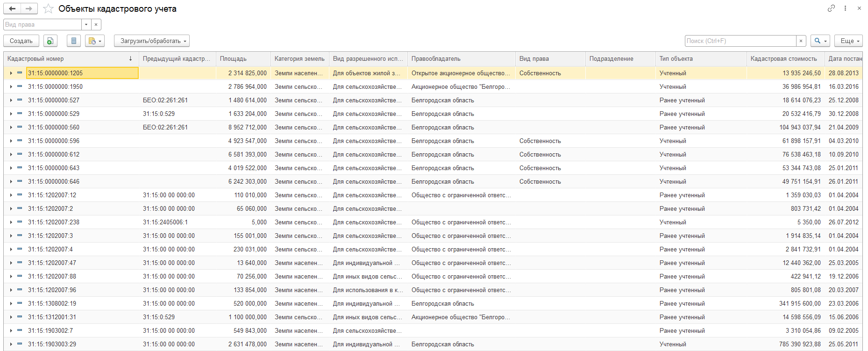Go back using the left arrow button

click(12, 9)
